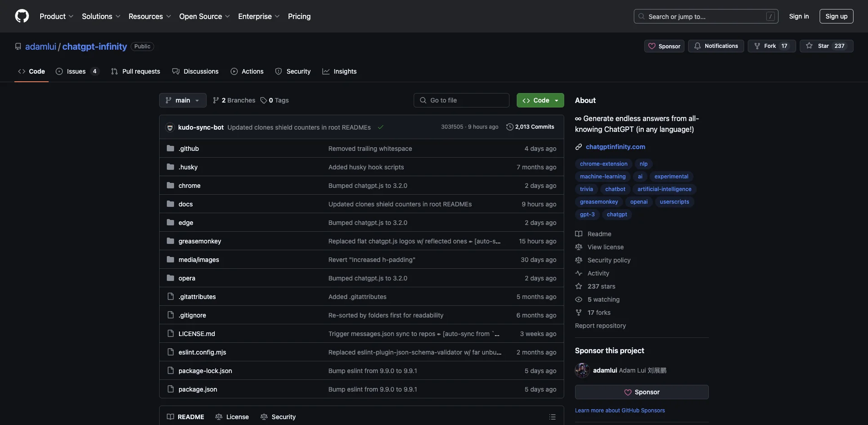Switch to the Issues tab
This screenshot has height=425, width=868.
click(x=77, y=71)
